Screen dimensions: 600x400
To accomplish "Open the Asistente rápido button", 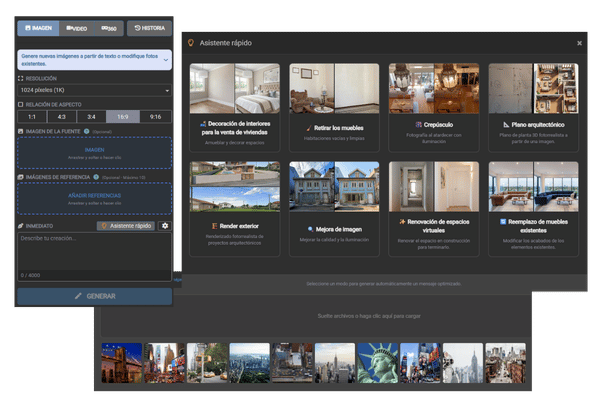I will pyautogui.click(x=126, y=226).
